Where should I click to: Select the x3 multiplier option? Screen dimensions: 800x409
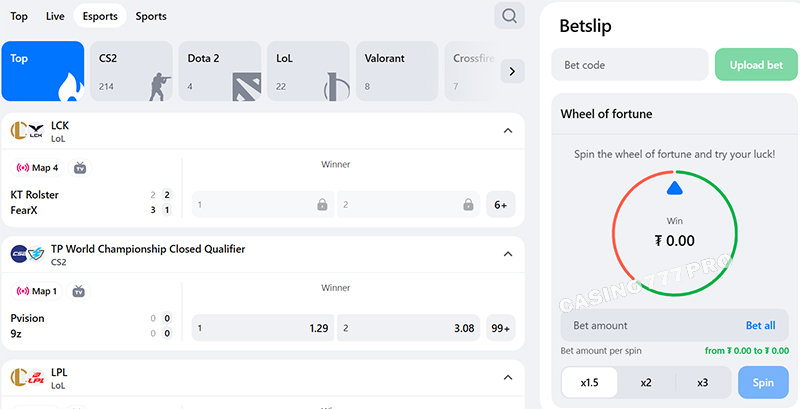click(703, 383)
